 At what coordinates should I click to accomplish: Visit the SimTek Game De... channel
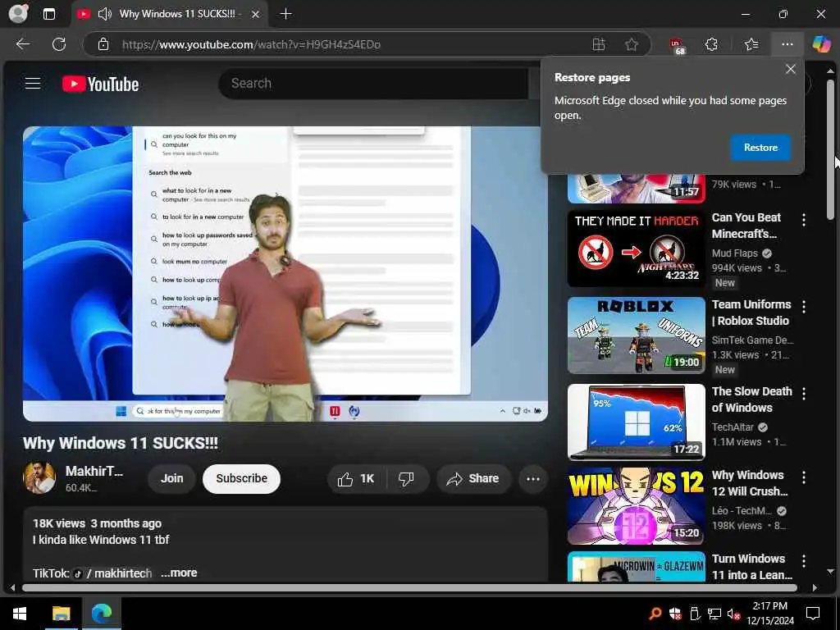coord(753,340)
